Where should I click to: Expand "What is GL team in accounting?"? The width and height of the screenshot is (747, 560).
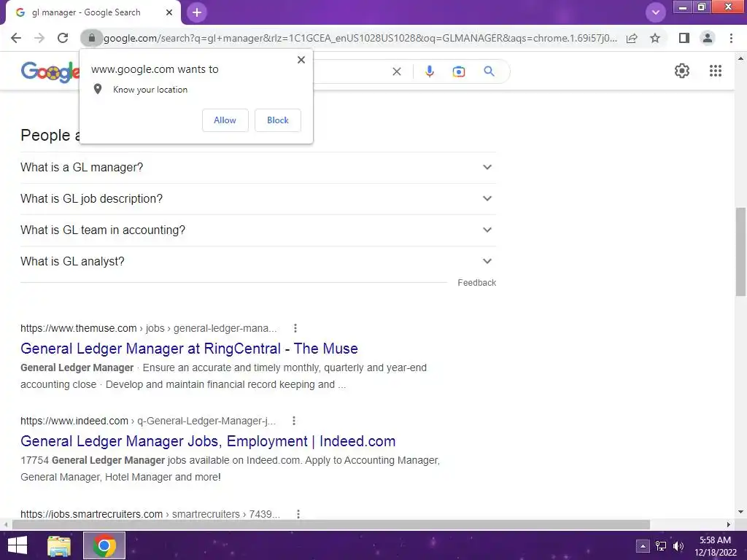258,230
